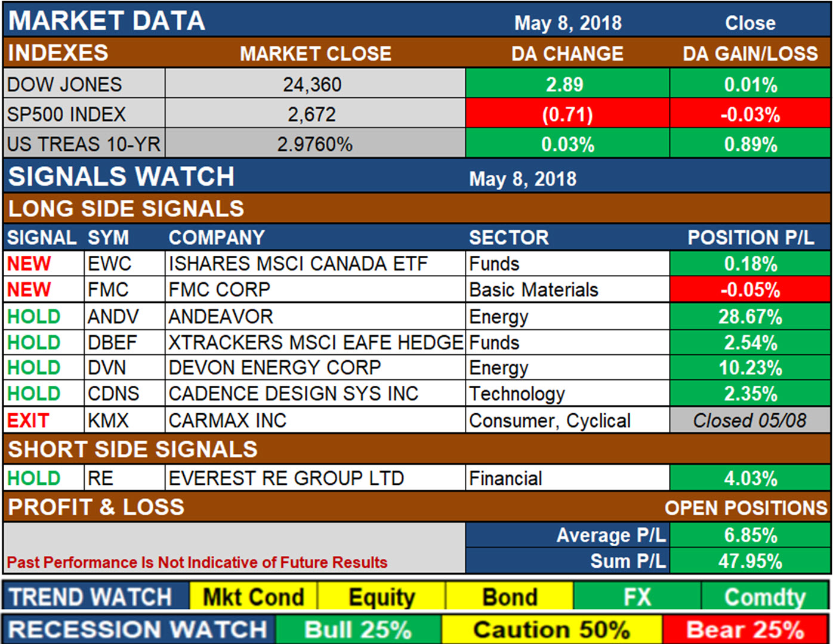Select the DA CHANGE column header
The width and height of the screenshot is (833, 644).
pos(567,54)
